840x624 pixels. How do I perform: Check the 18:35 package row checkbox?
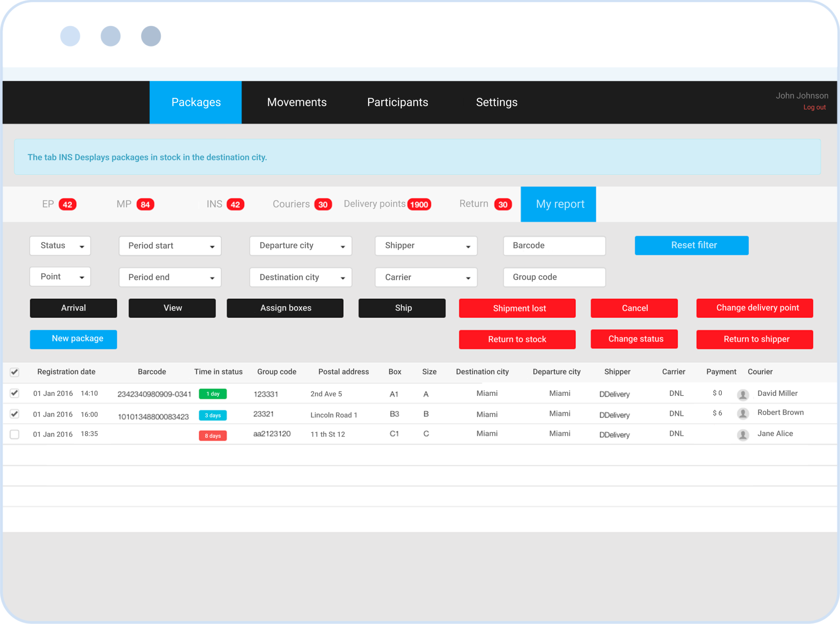pos(14,434)
